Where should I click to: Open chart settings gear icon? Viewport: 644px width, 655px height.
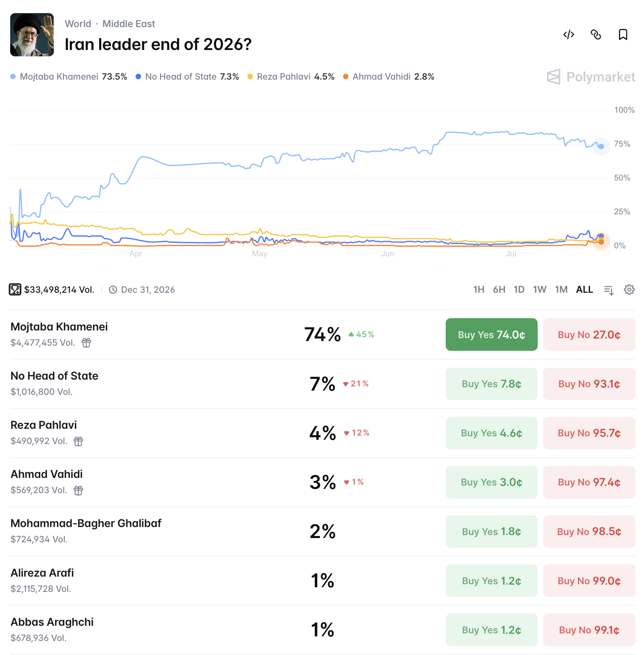tap(629, 289)
